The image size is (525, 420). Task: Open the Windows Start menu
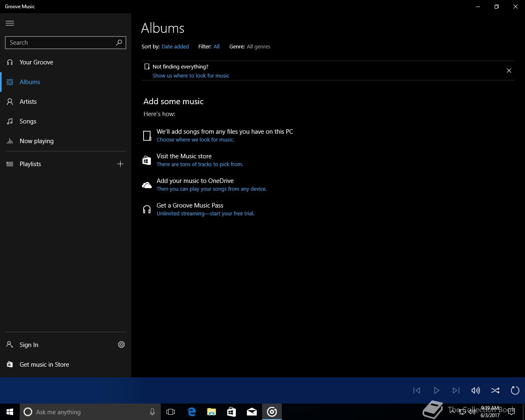click(x=10, y=412)
